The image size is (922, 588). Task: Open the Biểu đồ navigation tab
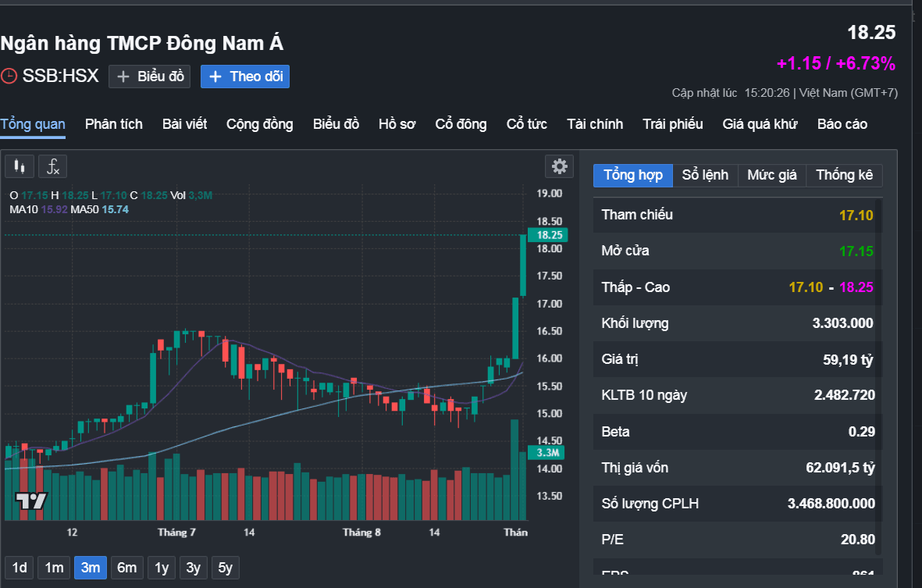336,124
